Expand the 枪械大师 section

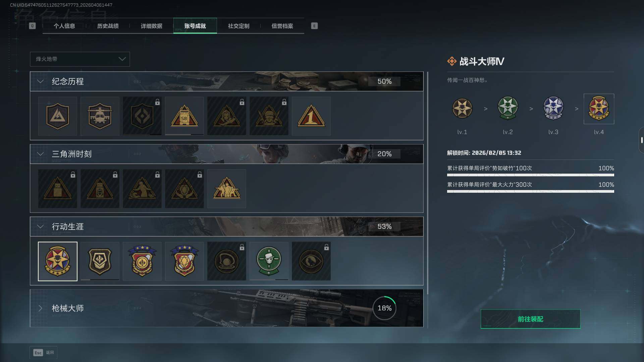click(x=40, y=308)
